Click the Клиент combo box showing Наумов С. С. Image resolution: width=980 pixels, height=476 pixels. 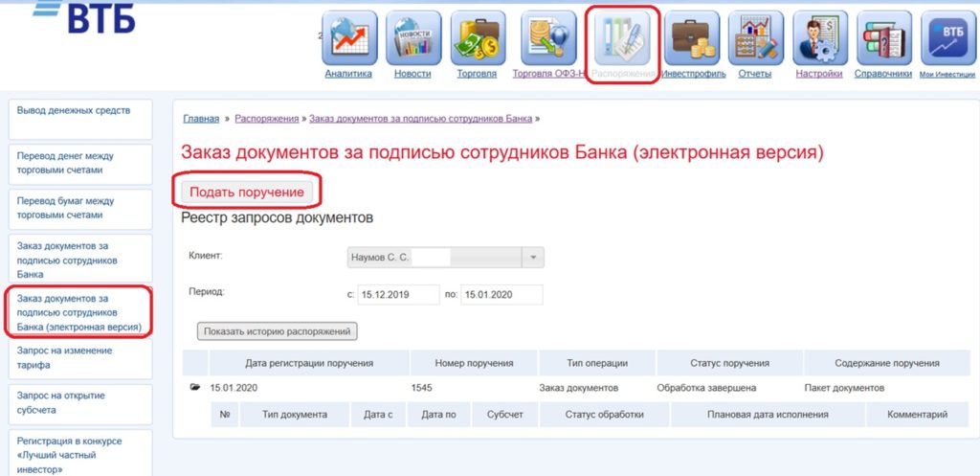pyautogui.click(x=446, y=257)
